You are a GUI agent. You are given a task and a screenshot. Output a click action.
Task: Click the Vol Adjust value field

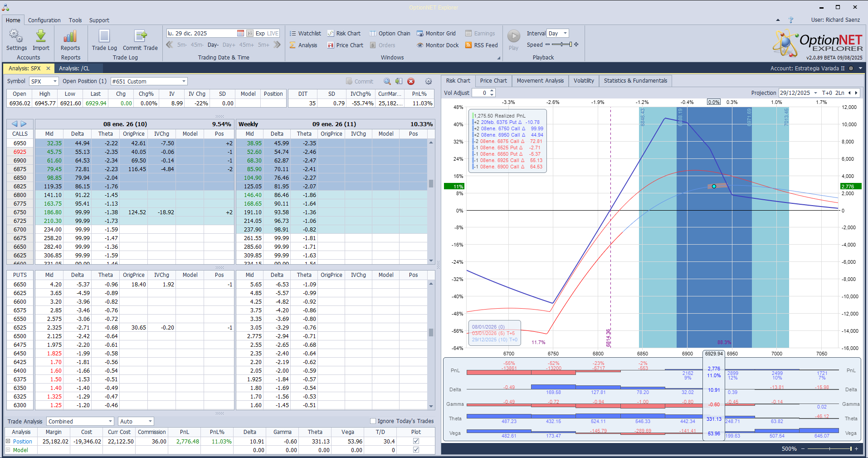(x=480, y=93)
